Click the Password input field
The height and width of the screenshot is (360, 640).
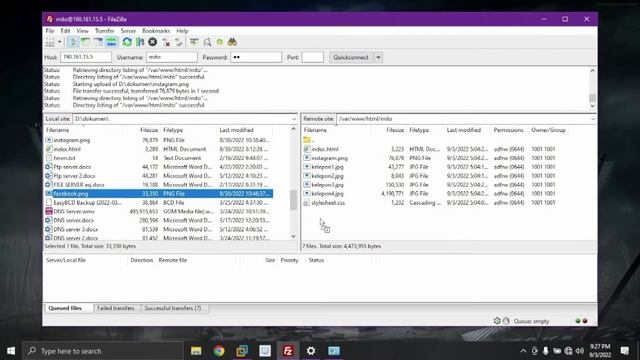256,57
